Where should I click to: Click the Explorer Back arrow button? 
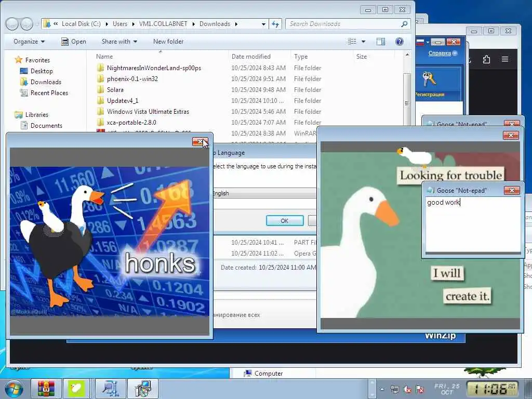tap(12, 24)
